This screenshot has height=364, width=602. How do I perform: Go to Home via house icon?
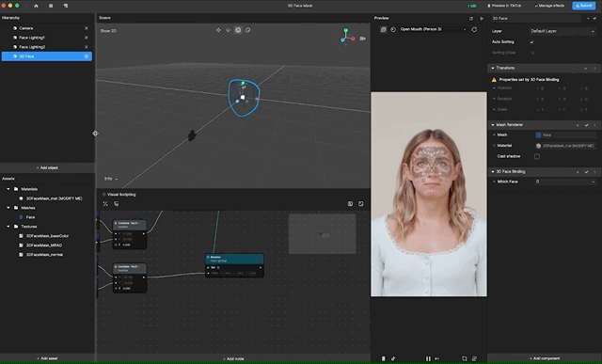tap(36, 6)
